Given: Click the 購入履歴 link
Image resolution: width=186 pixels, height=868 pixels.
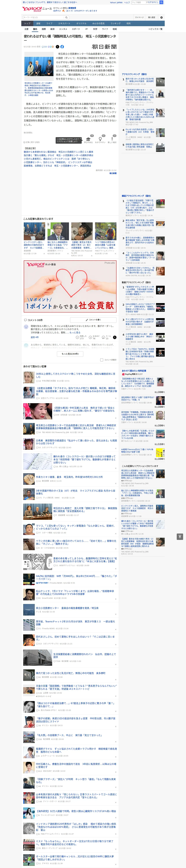Looking at the screenshot, I should 152,18.
